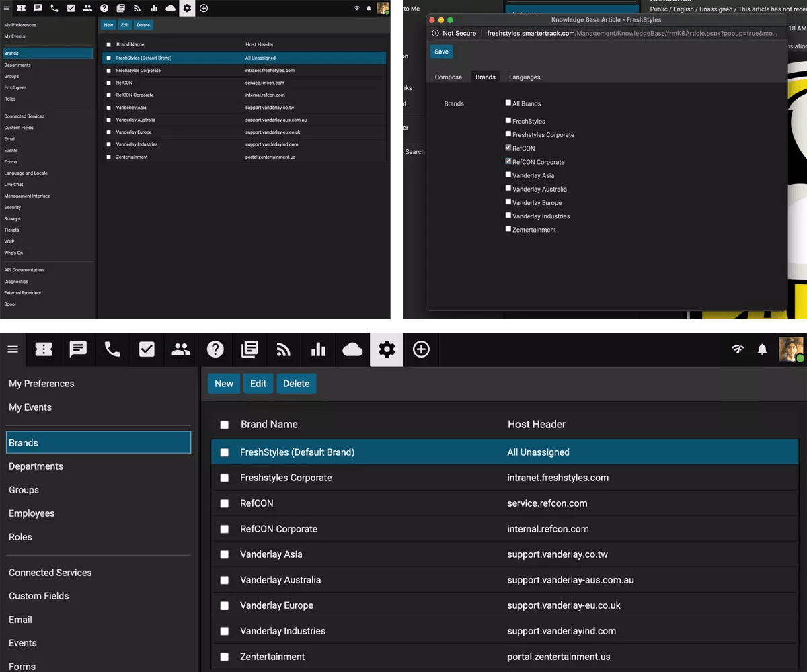Check the Vanderlay Asia checkbox in the popup
This screenshot has width=807, height=672.
click(508, 175)
